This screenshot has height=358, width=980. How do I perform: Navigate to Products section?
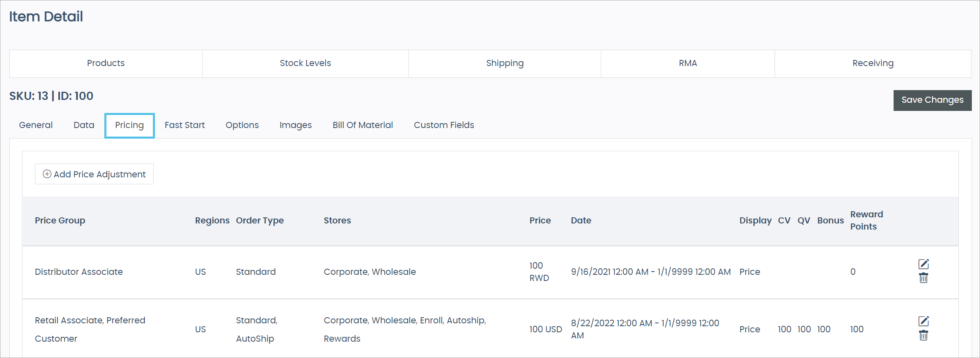(106, 63)
